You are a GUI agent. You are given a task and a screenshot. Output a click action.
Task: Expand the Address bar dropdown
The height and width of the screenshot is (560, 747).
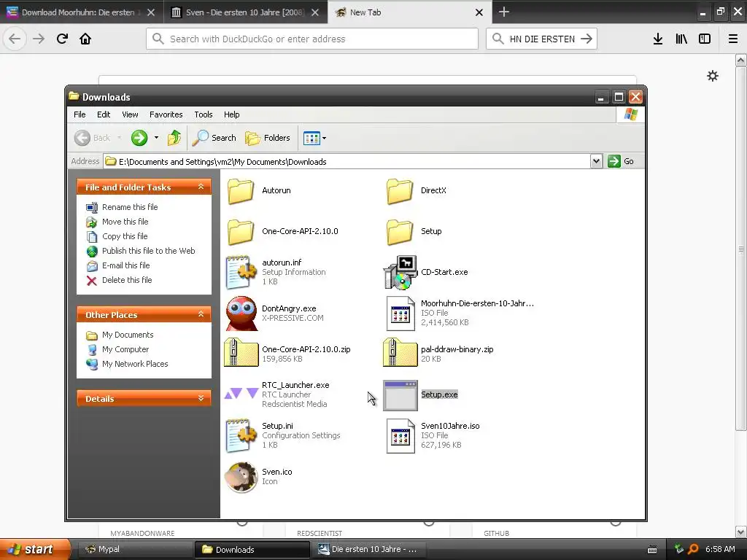click(x=596, y=161)
